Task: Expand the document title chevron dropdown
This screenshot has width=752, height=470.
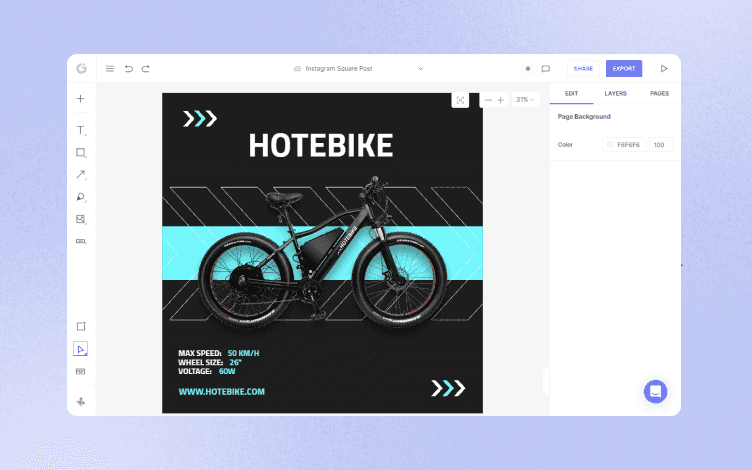Action: pyautogui.click(x=420, y=69)
